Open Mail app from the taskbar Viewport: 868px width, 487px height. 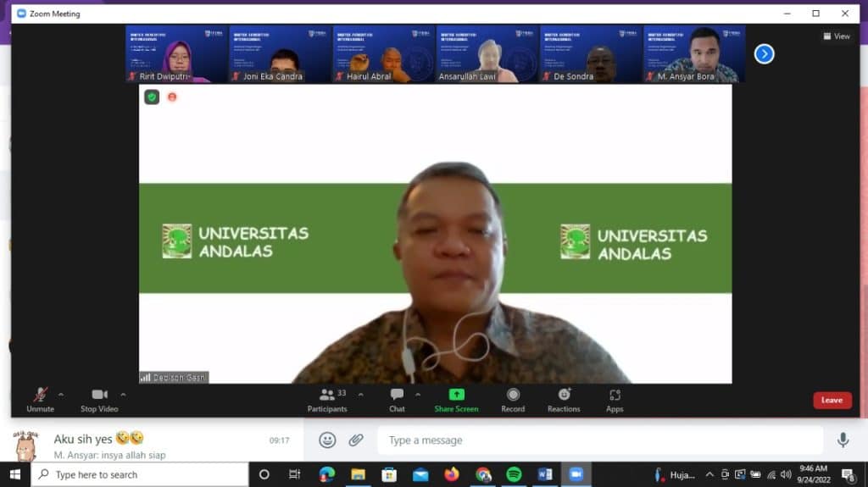[x=420, y=475]
